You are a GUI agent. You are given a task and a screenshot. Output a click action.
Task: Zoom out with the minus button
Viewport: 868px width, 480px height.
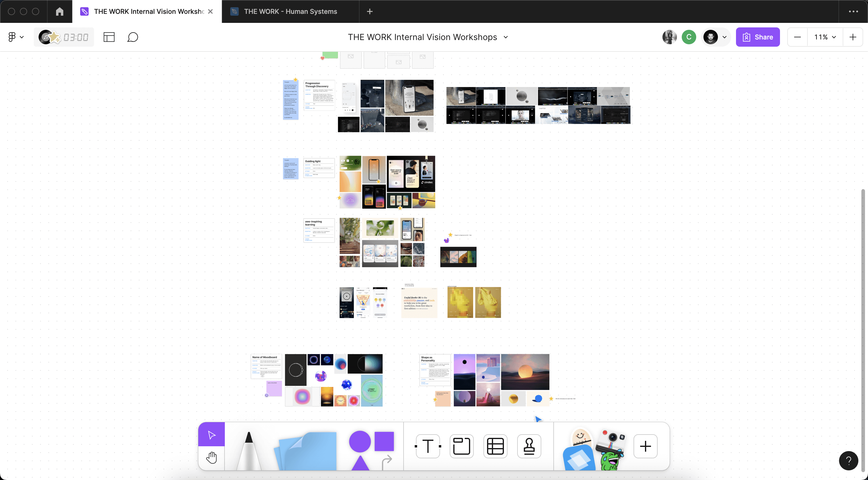point(797,37)
